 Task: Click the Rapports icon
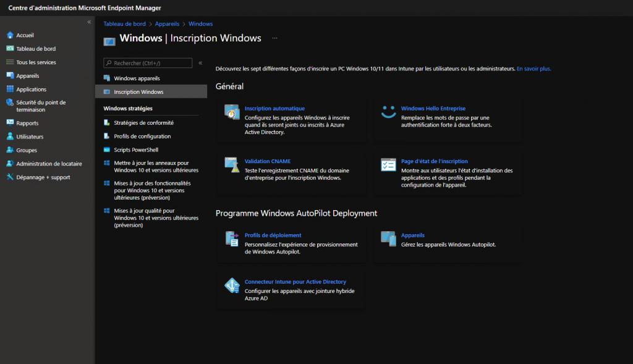click(x=10, y=123)
